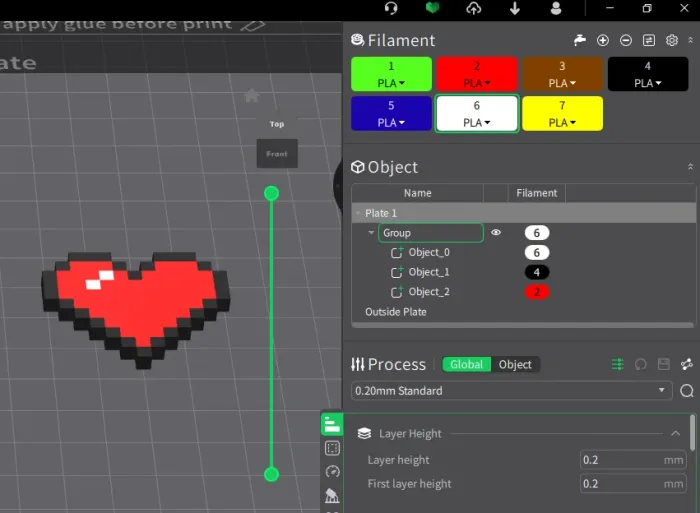Click the home view icon above the cube

[252, 95]
